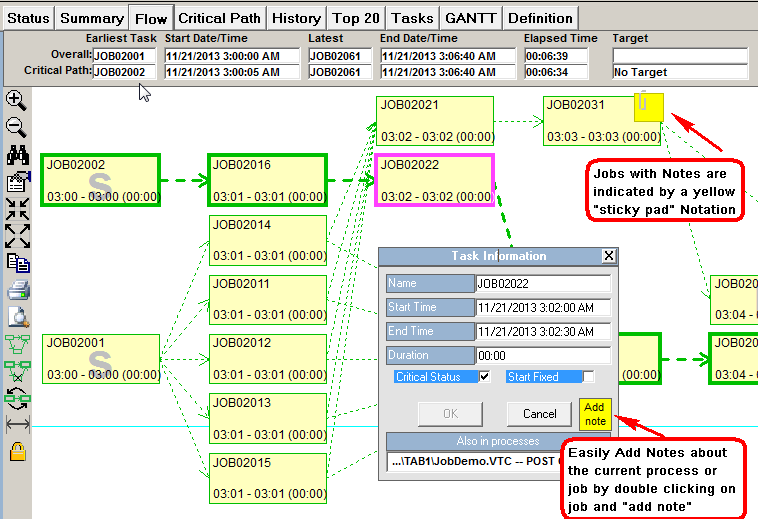Open find with the binoculars icon
The width and height of the screenshot is (758, 519).
[17, 155]
